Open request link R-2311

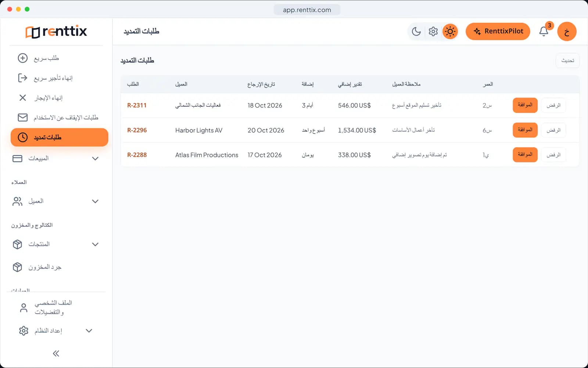tap(137, 105)
